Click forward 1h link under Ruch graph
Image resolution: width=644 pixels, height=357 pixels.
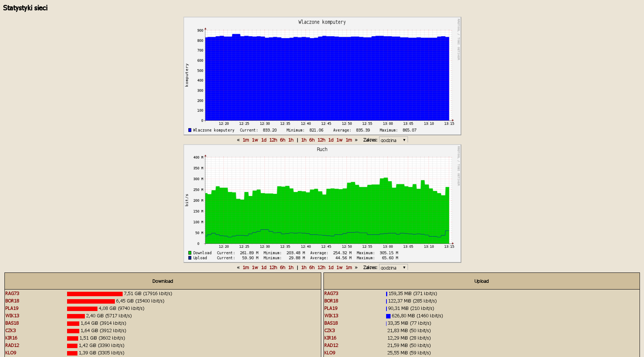tap(304, 268)
